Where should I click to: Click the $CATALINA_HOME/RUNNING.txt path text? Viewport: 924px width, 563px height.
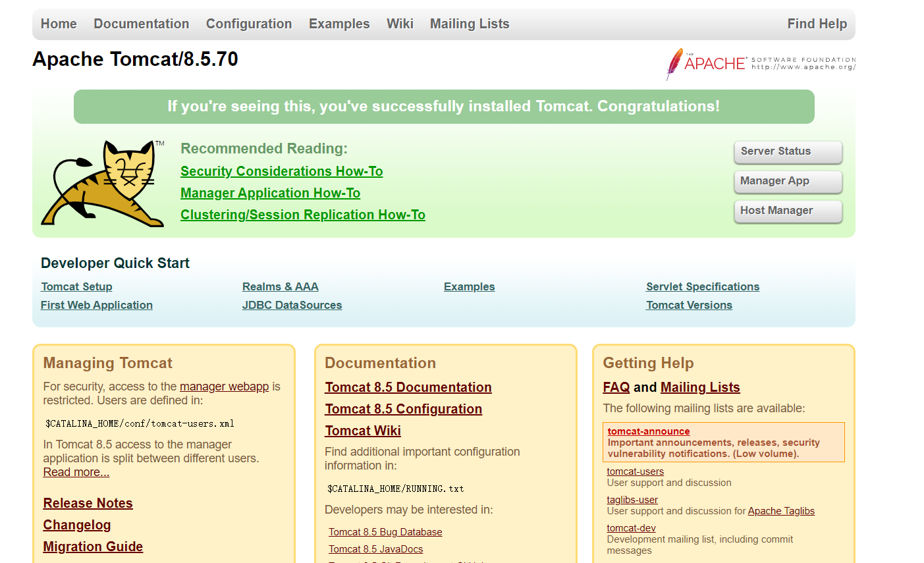[395, 489]
